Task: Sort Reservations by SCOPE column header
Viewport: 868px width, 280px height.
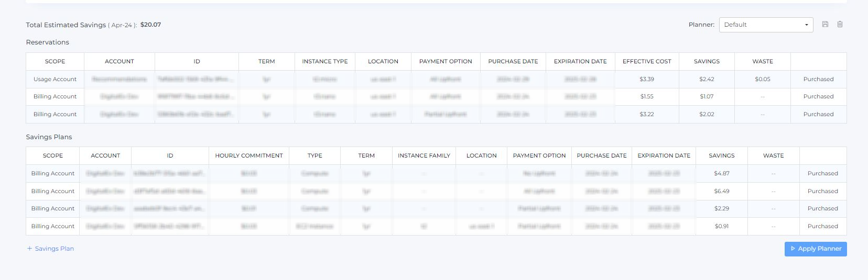Action: pos(55,61)
